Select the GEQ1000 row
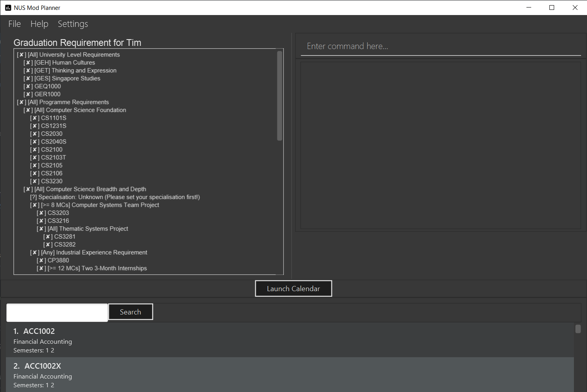Image resolution: width=587 pixels, height=392 pixels. (x=42, y=86)
